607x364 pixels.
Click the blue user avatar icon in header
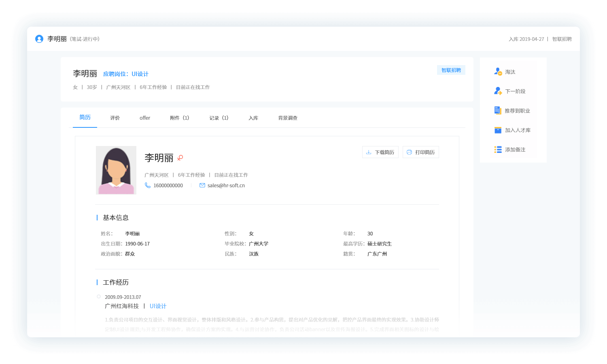tap(39, 39)
